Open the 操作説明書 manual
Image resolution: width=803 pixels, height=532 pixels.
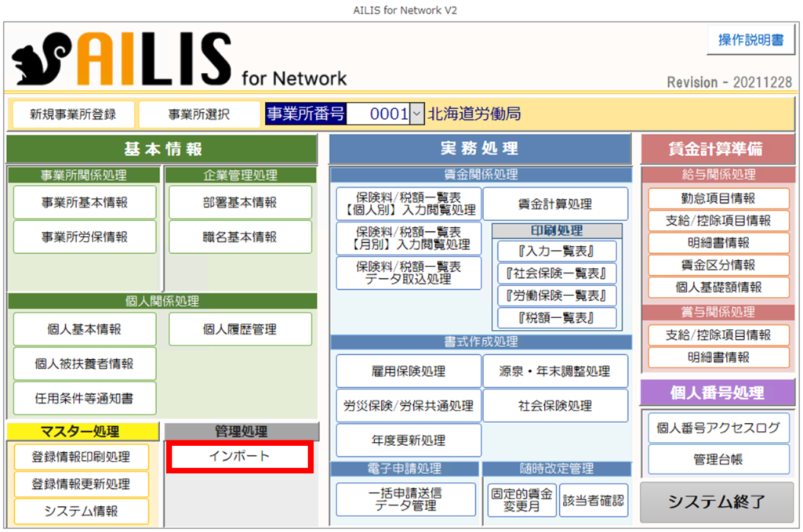(x=750, y=40)
